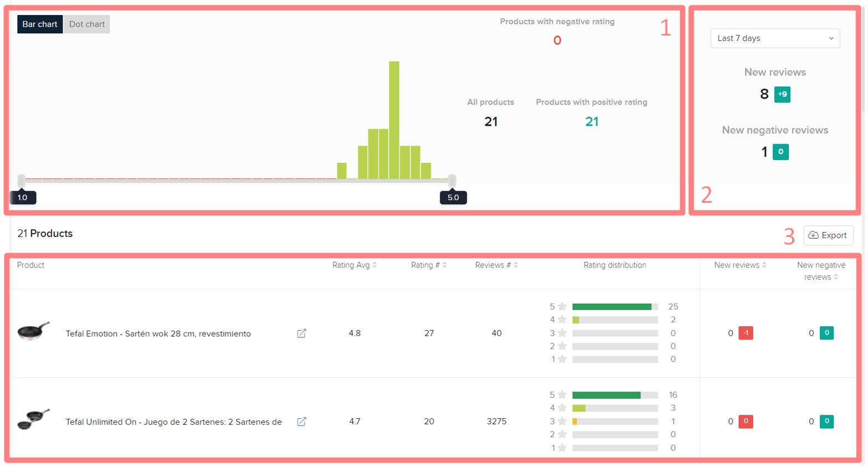
Task: Grab the 5.0 maximum rating slider handle
Action: click(452, 181)
